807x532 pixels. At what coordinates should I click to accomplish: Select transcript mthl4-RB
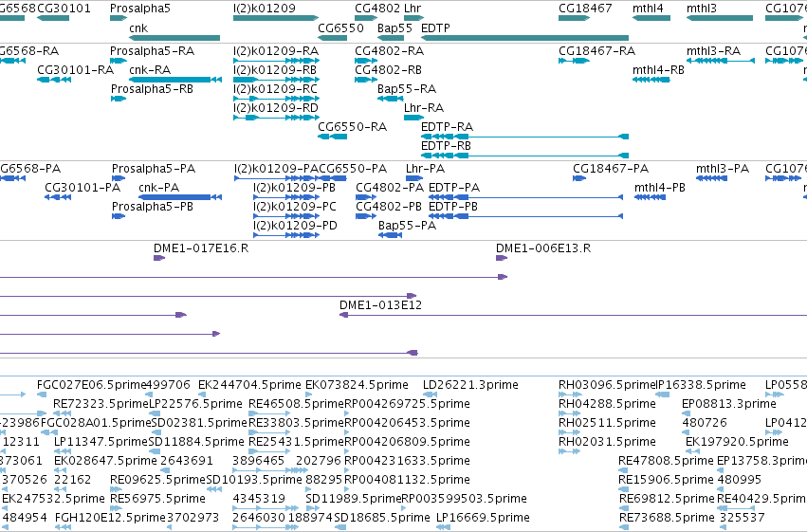[658, 70]
